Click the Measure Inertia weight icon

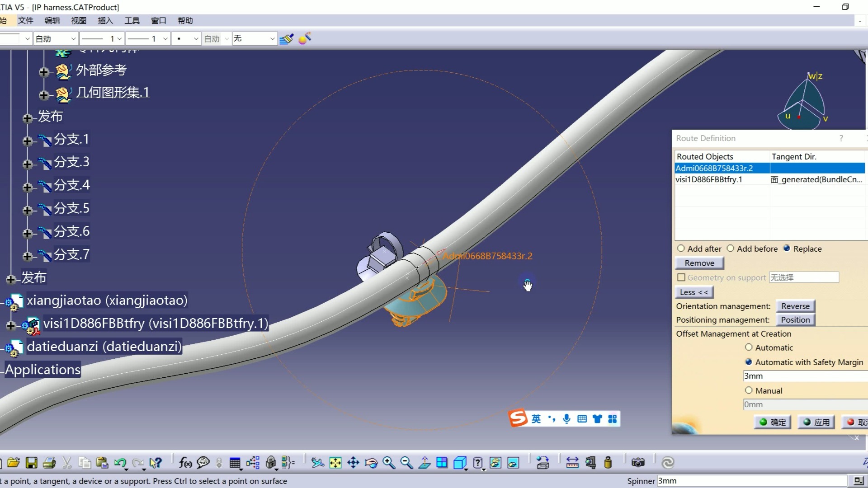coord(608,462)
